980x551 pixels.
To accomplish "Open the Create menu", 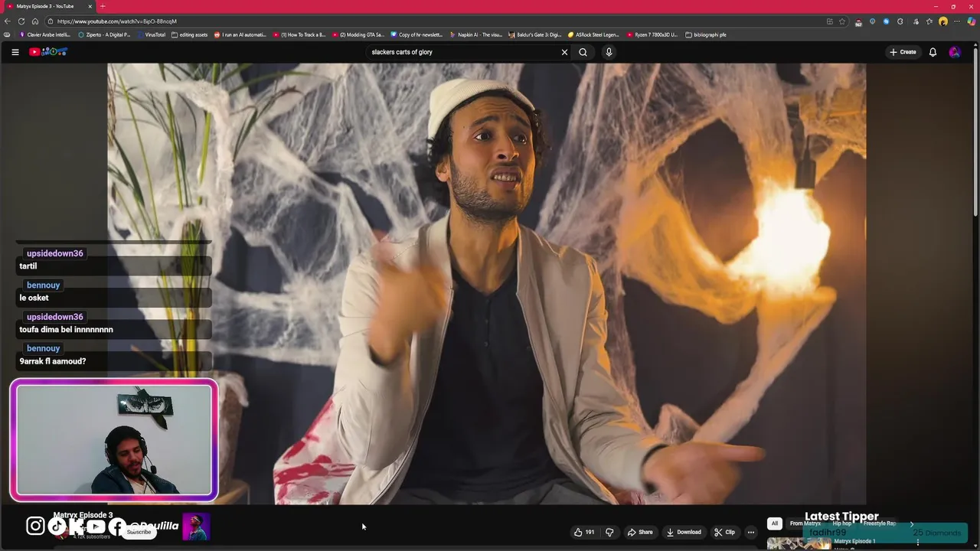I will pos(903,52).
